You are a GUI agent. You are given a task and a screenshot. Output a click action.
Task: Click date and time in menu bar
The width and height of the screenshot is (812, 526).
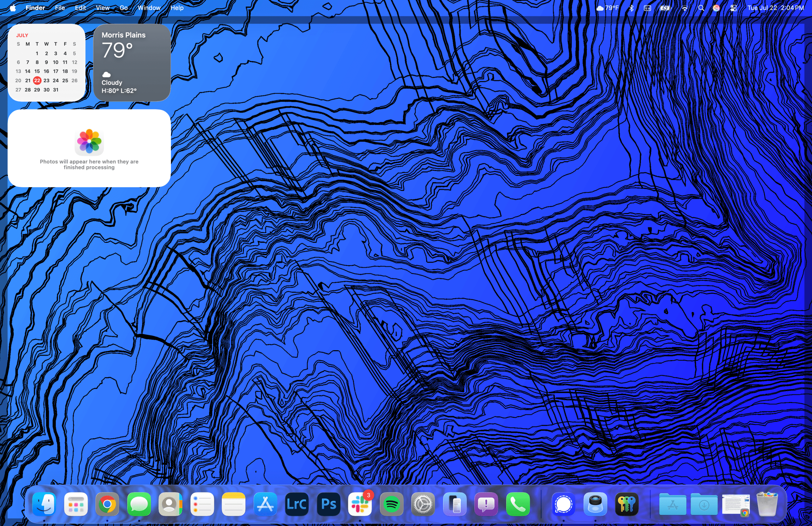pyautogui.click(x=775, y=8)
